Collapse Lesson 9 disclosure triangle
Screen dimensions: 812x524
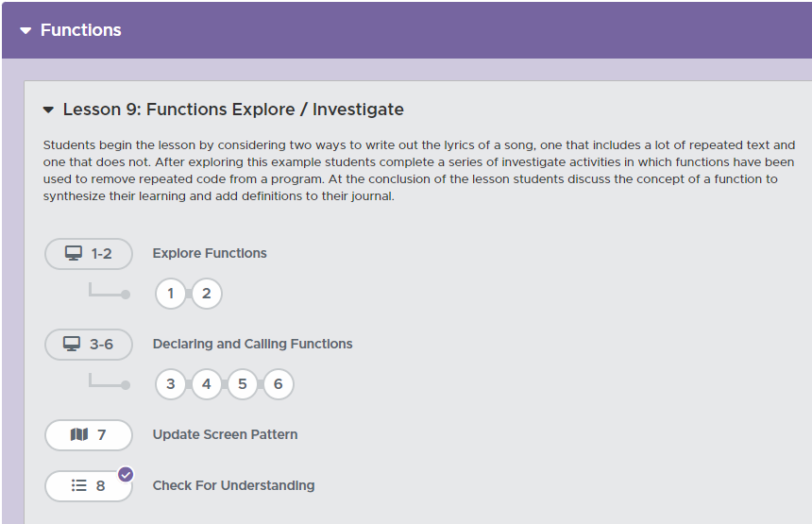[49, 110]
